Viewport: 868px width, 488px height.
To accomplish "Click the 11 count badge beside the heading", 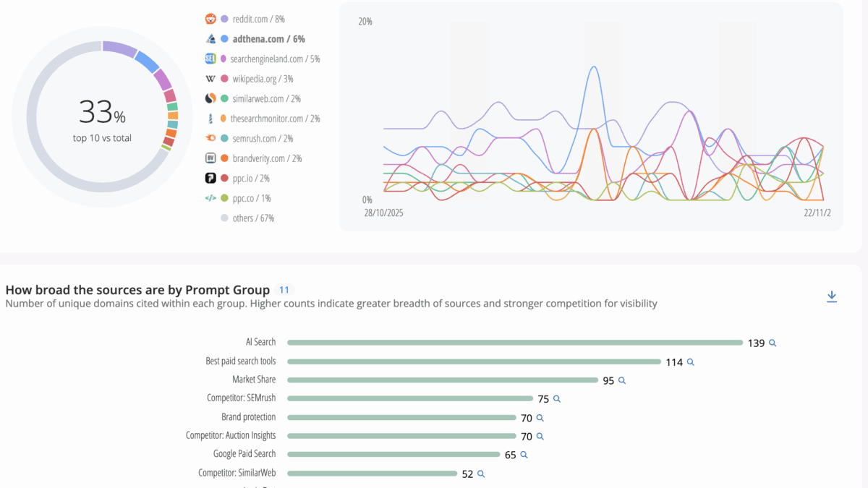I will [x=284, y=289].
